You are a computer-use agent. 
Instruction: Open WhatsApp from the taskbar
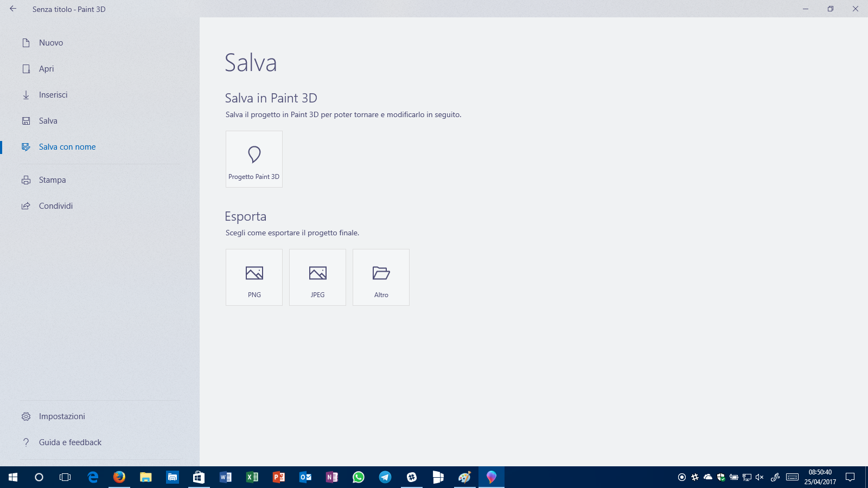pos(359,477)
